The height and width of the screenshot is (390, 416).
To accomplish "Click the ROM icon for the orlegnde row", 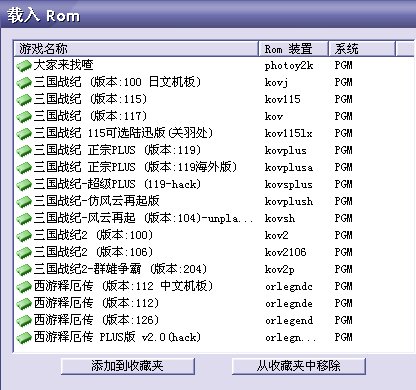I will point(24,304).
